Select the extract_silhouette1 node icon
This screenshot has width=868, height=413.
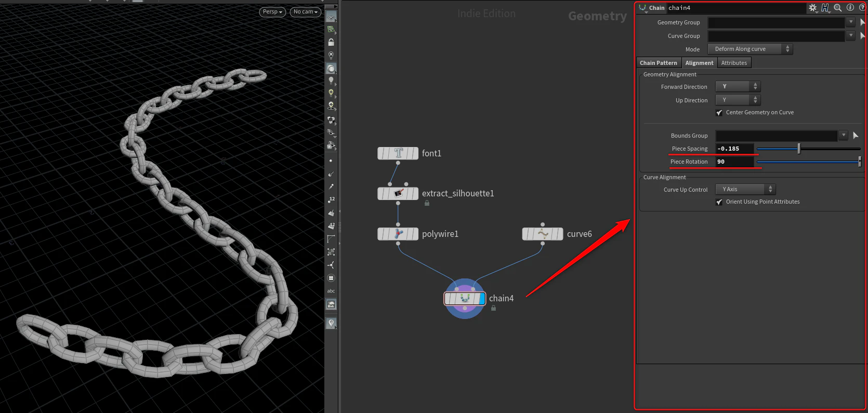398,193
